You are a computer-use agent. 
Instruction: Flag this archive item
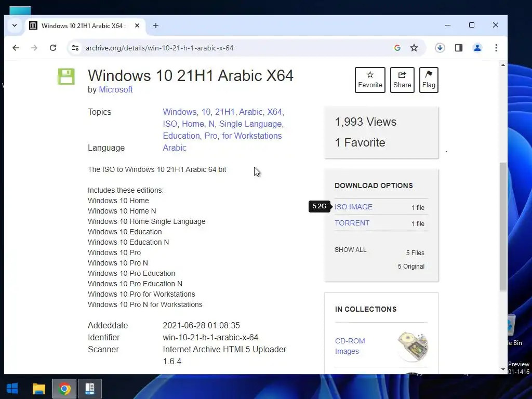pyautogui.click(x=429, y=80)
